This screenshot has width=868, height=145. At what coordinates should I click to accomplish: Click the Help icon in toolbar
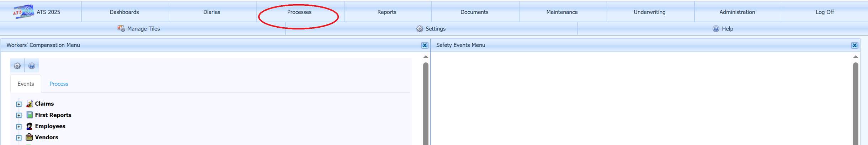716,29
